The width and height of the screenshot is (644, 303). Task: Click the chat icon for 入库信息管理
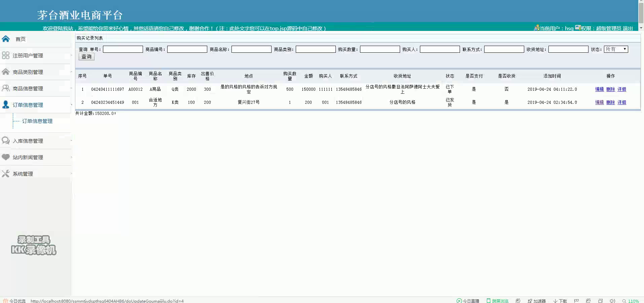pyautogui.click(x=6, y=140)
